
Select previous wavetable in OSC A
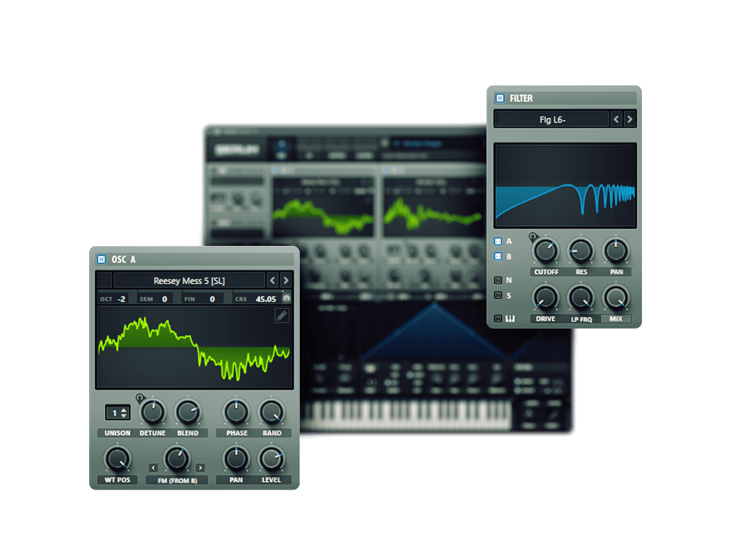click(x=273, y=280)
